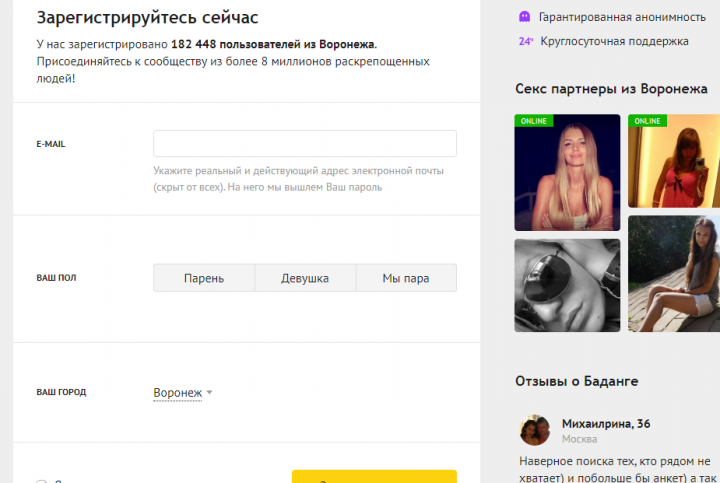Click into the E-MAIL input field

pos(304,144)
